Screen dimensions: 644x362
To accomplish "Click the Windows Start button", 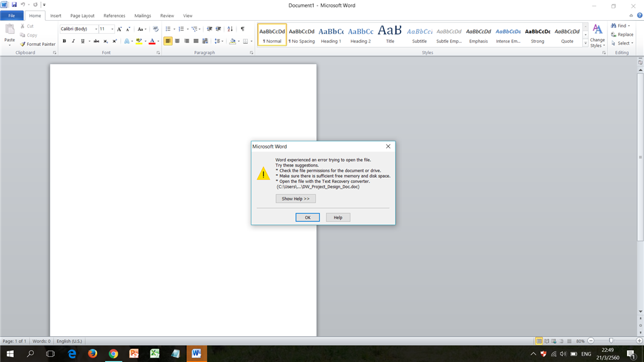I will pyautogui.click(x=10, y=353).
